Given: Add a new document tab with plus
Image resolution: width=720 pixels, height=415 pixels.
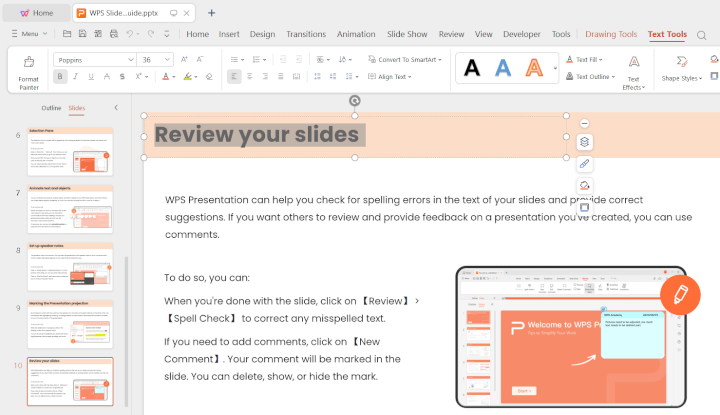Looking at the screenshot, I should click(x=211, y=13).
